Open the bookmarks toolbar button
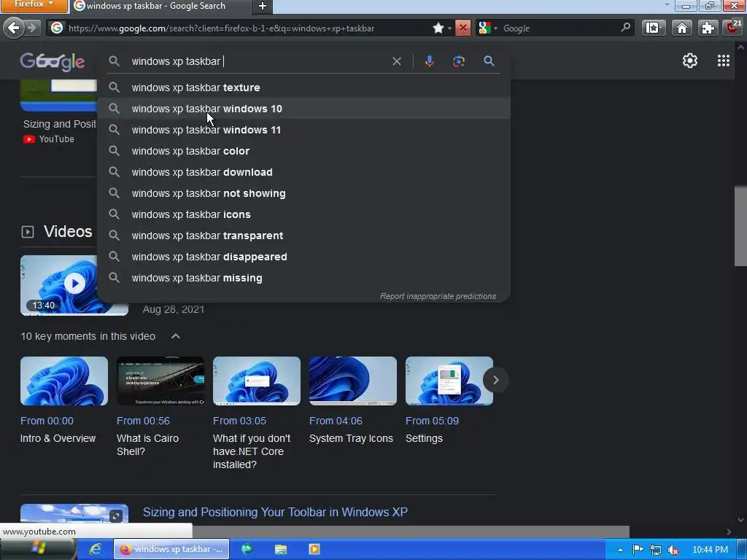This screenshot has width=747, height=560. point(653,28)
